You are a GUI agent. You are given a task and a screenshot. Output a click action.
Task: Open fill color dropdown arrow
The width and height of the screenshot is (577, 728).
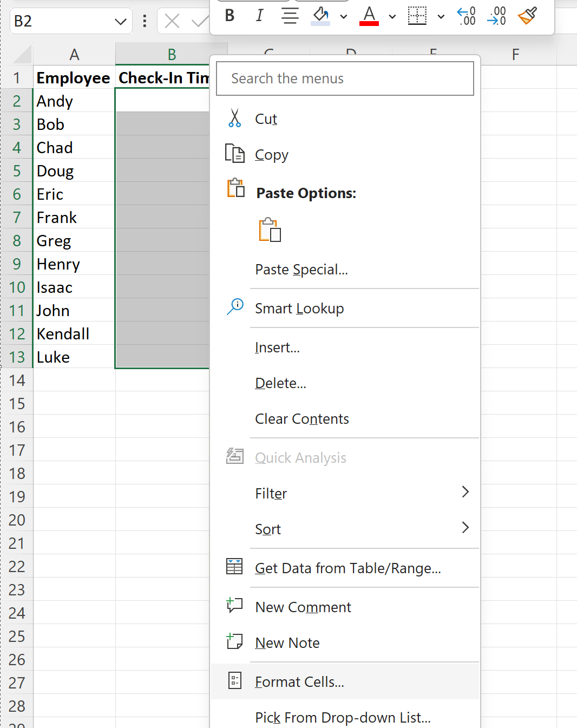pos(344,17)
